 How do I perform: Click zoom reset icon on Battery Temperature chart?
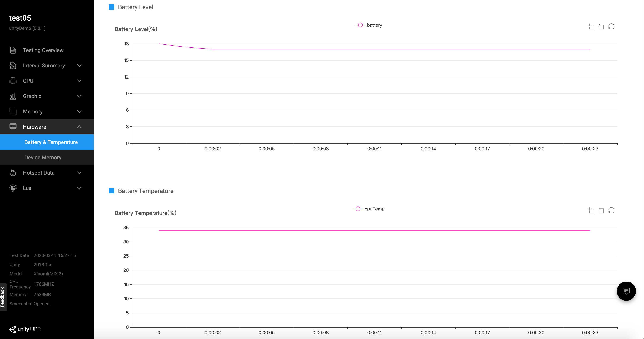[601, 211]
